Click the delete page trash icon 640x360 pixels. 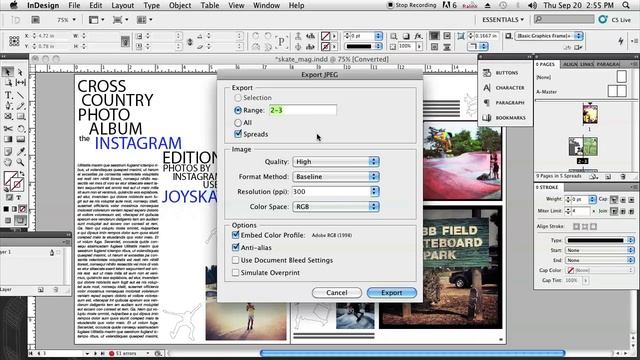(x=623, y=176)
